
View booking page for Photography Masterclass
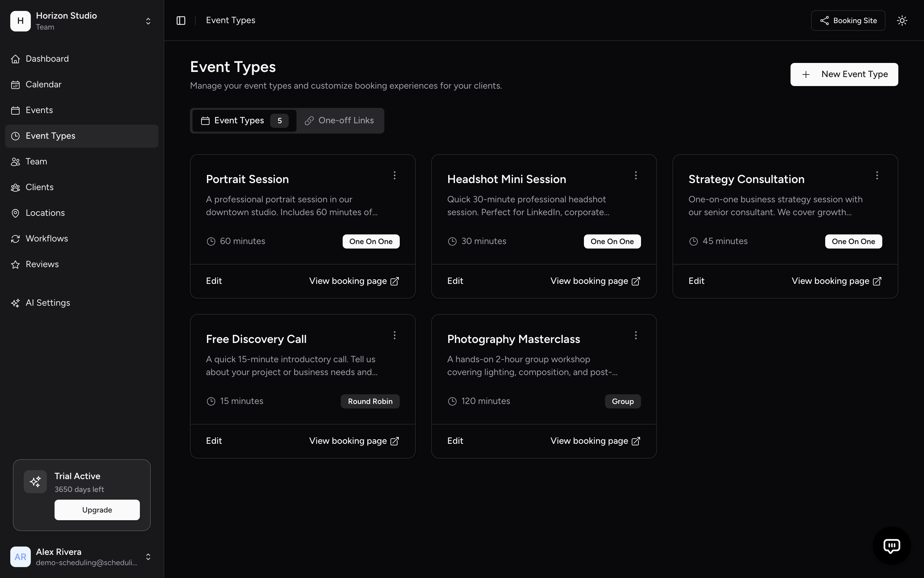coord(595,441)
